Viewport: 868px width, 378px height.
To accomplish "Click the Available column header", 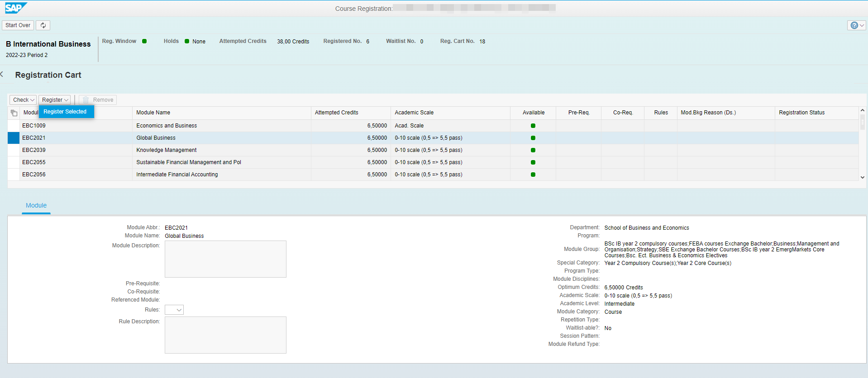I will 533,113.
